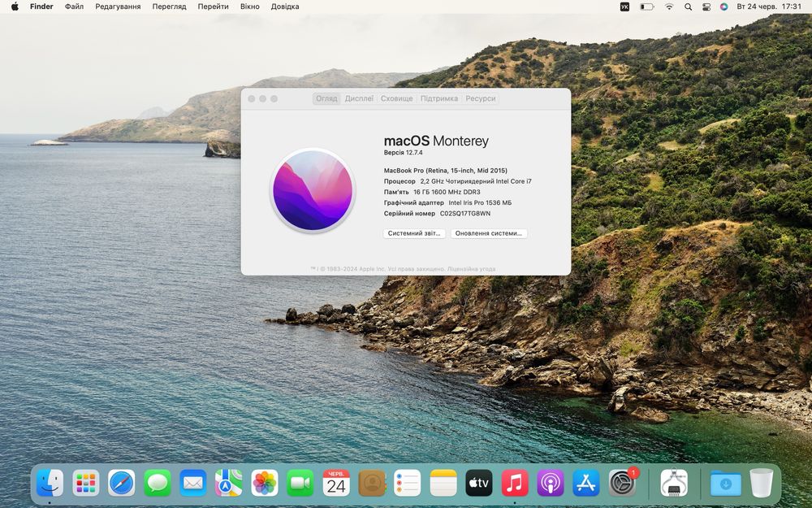
Task: Show battery status menu
Action: pos(647,7)
